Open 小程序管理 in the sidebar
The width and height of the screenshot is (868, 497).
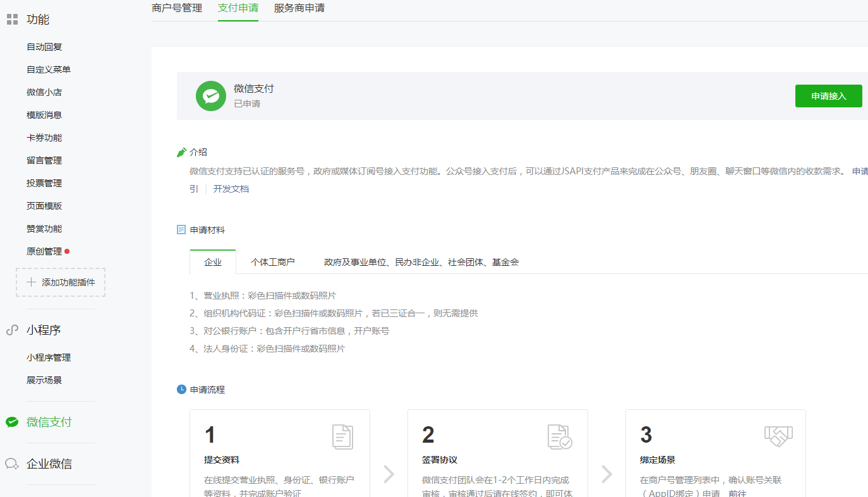point(49,357)
